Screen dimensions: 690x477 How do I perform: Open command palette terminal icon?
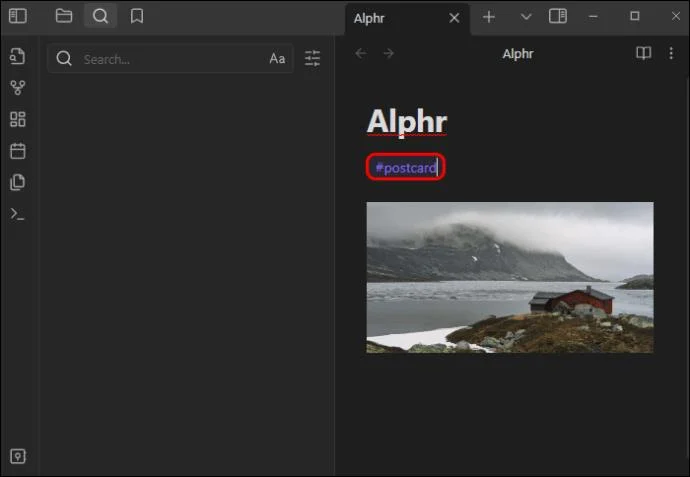coord(18,214)
